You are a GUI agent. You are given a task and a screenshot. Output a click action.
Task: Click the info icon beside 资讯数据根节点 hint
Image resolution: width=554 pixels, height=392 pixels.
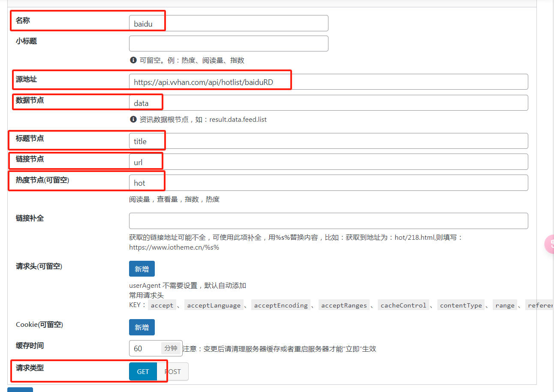[x=133, y=120]
